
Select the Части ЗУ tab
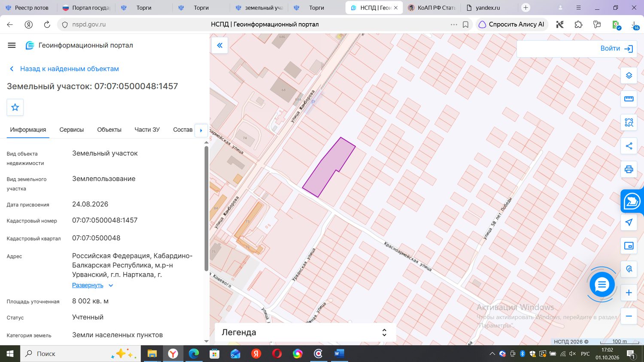pyautogui.click(x=147, y=130)
